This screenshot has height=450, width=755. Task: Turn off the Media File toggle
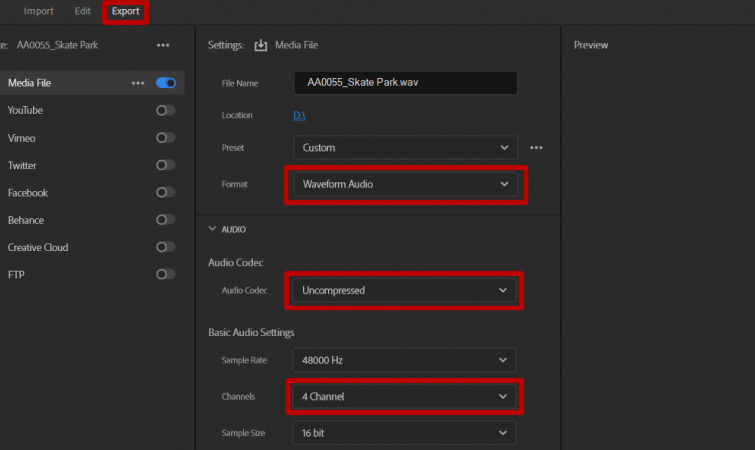pyautogui.click(x=166, y=83)
